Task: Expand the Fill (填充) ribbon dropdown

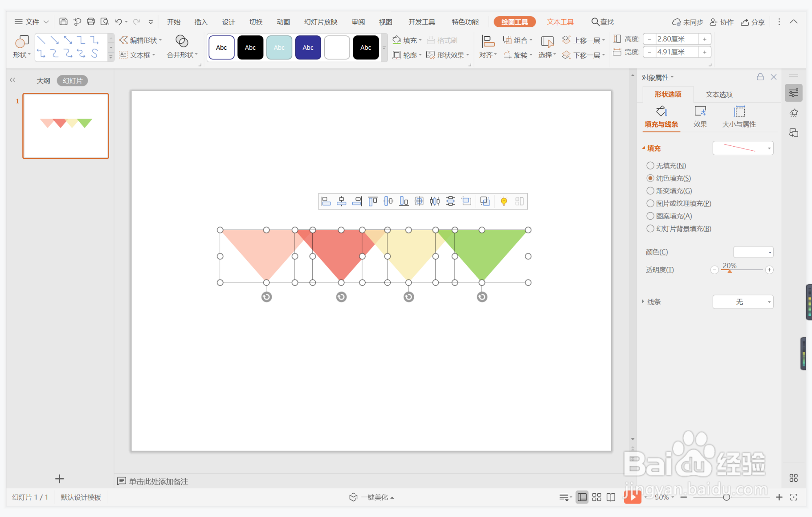Action: coord(420,40)
